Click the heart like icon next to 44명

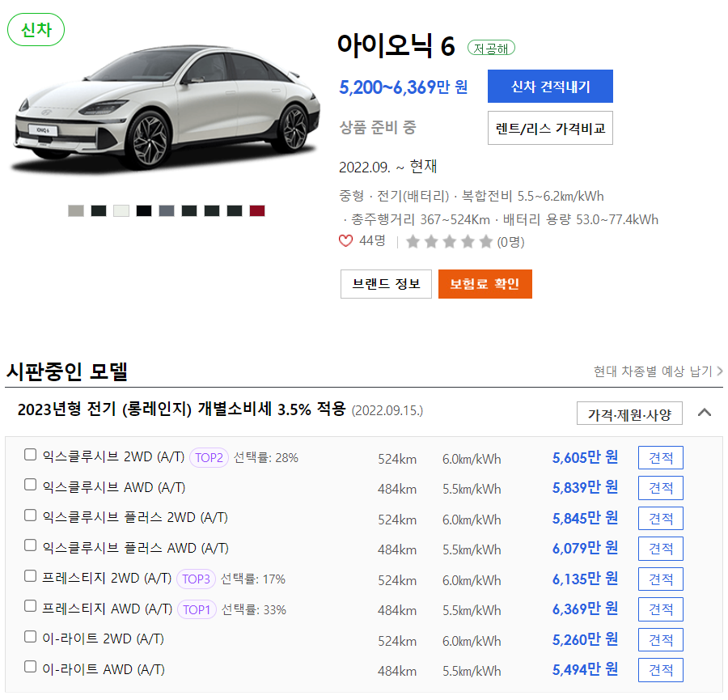pos(345,241)
